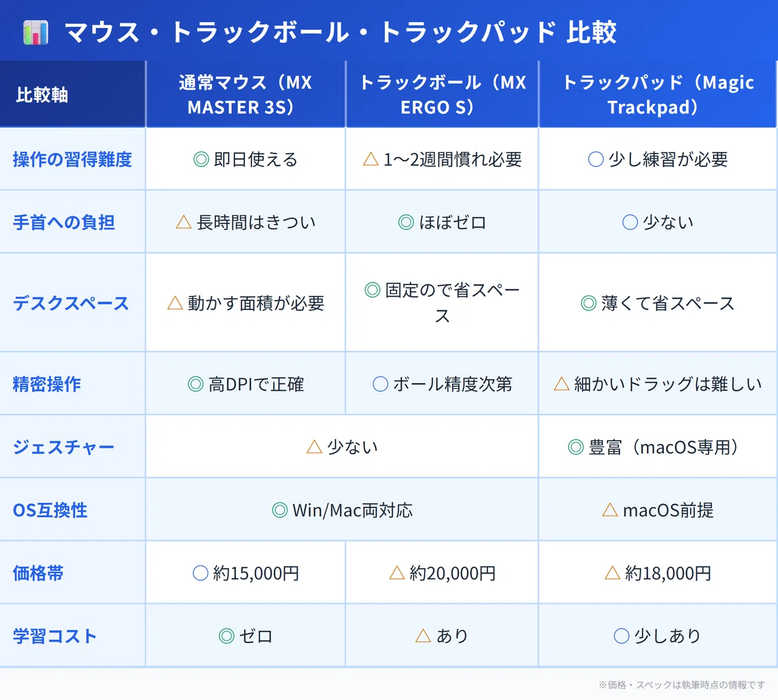
Task: Click the デスクスペース row label
Action: coord(71,303)
